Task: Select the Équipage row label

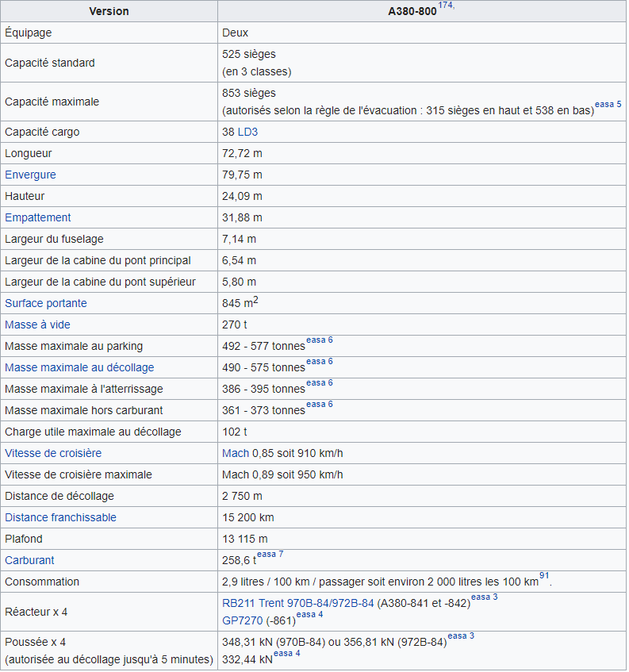Action: click(29, 33)
